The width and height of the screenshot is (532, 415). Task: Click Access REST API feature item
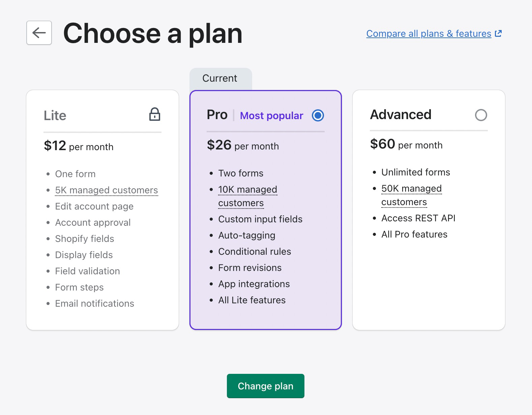pyautogui.click(x=418, y=218)
